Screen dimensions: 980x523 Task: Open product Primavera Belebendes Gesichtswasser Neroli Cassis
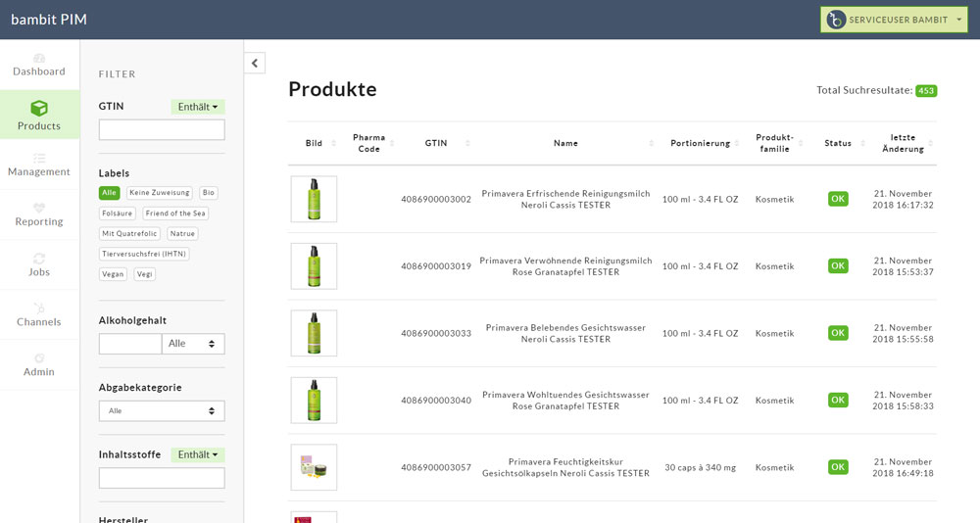(x=565, y=333)
